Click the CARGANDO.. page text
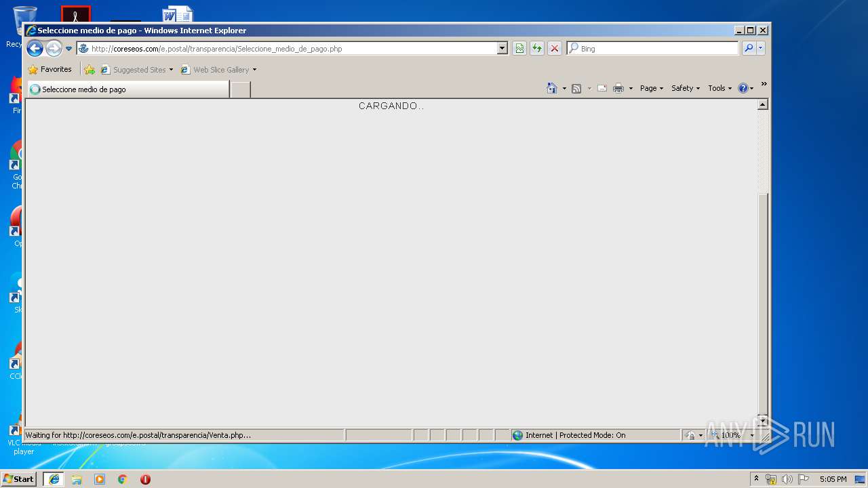 pos(391,106)
